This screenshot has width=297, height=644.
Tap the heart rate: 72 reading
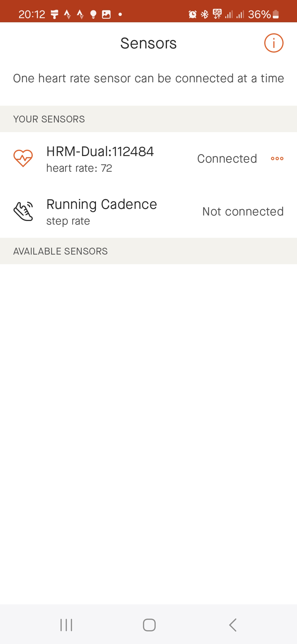79,168
